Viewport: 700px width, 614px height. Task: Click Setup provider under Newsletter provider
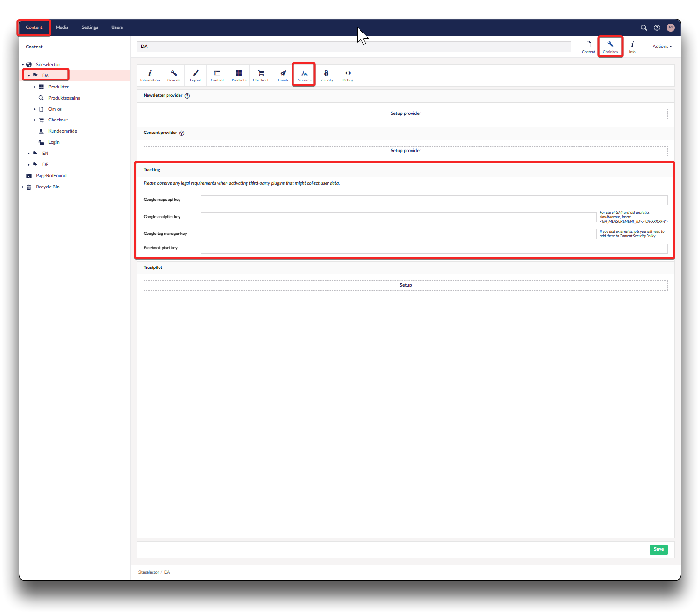tap(406, 113)
